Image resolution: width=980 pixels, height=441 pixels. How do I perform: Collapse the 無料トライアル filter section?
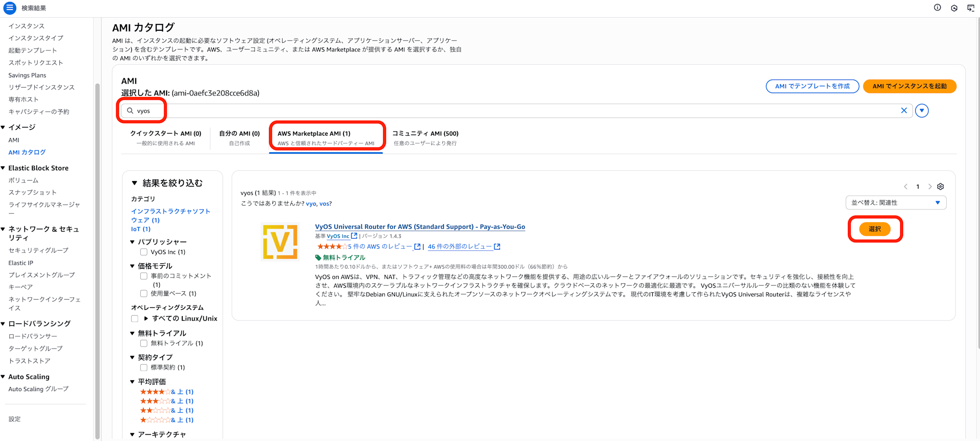point(132,333)
